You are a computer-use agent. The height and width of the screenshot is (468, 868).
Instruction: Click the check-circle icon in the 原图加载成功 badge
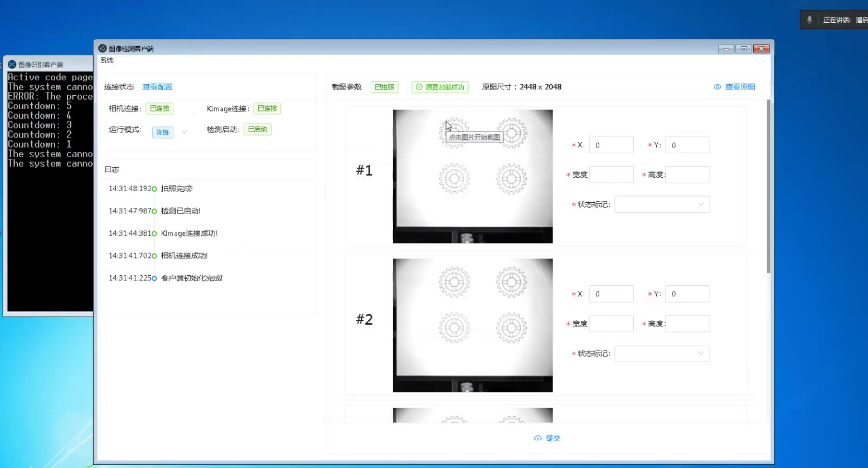tap(419, 87)
